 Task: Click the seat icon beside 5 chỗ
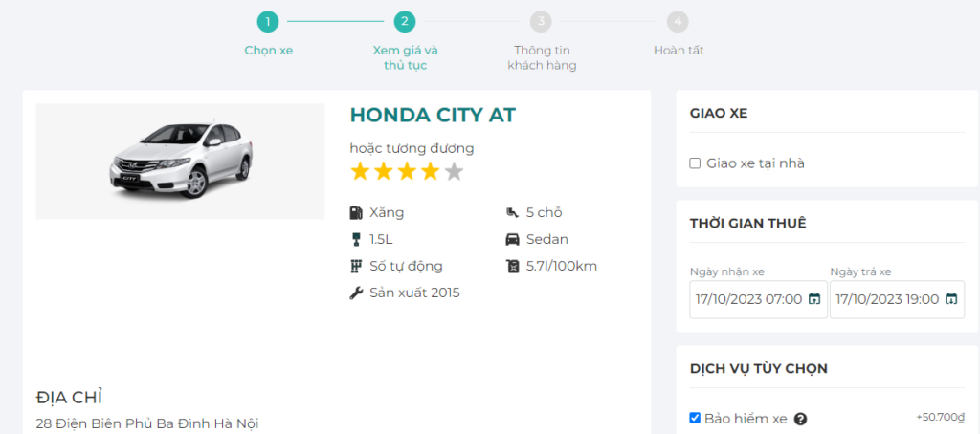pyautogui.click(x=512, y=212)
